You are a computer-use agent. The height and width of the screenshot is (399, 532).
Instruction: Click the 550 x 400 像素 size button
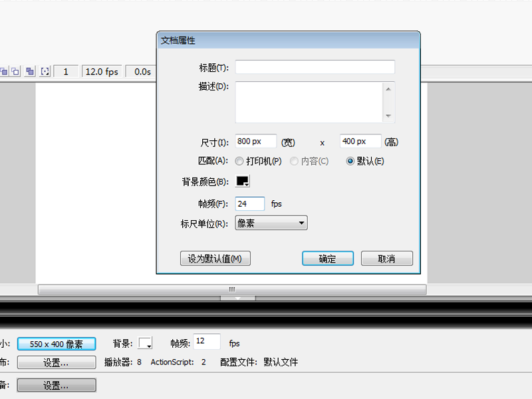tap(57, 344)
